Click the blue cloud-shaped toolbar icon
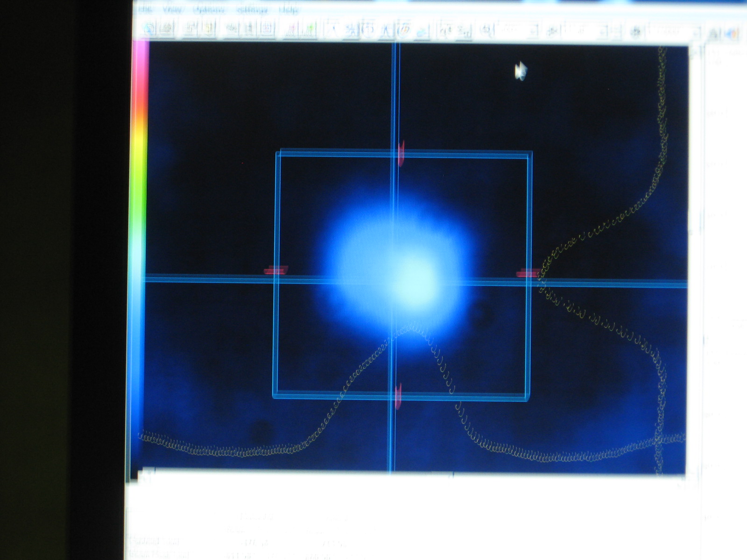The image size is (747, 560). (422, 31)
